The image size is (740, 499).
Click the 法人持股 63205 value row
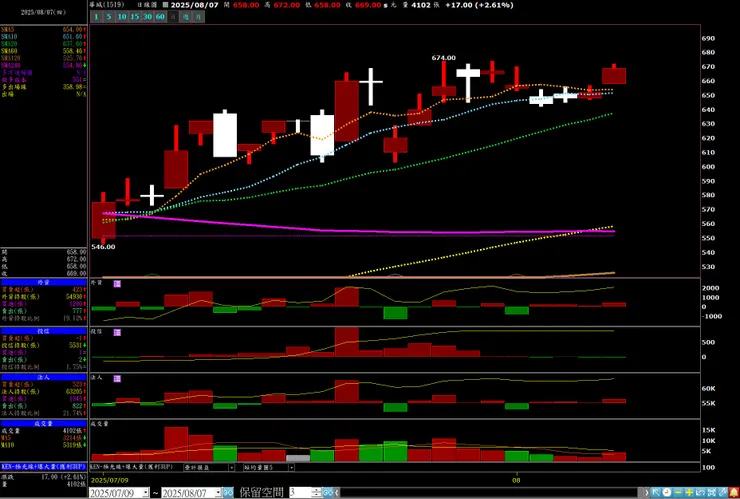(x=43, y=392)
